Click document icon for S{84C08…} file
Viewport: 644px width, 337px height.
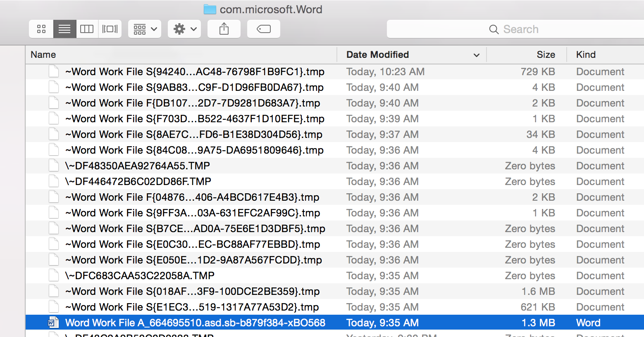point(54,150)
